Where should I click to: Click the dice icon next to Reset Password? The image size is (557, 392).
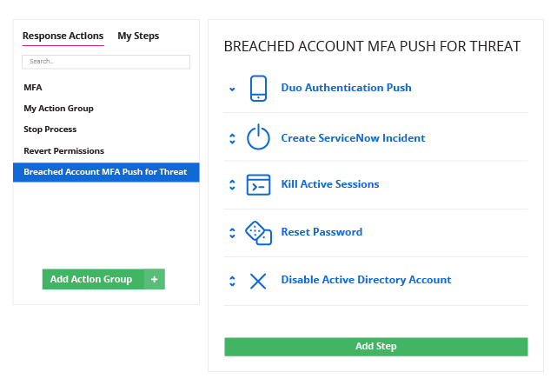[x=258, y=233]
